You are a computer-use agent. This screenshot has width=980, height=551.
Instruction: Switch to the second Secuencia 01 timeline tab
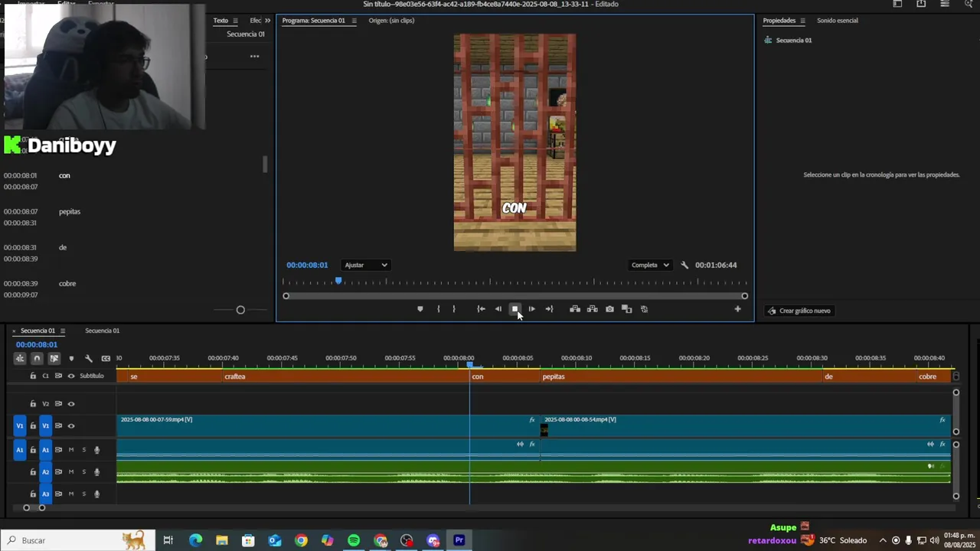[102, 331]
